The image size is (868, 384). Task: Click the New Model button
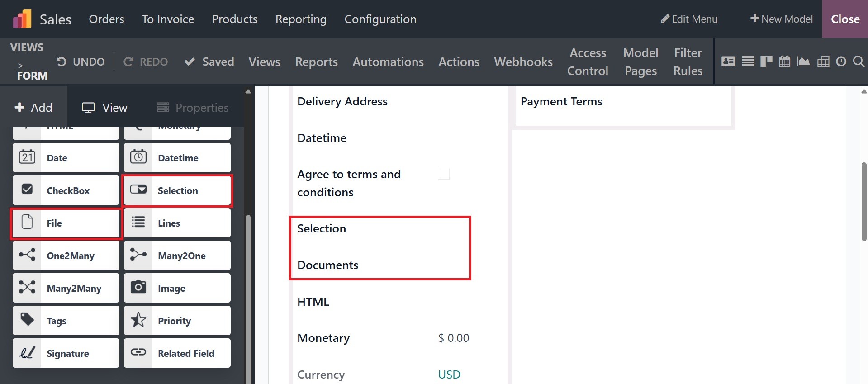[x=781, y=19]
